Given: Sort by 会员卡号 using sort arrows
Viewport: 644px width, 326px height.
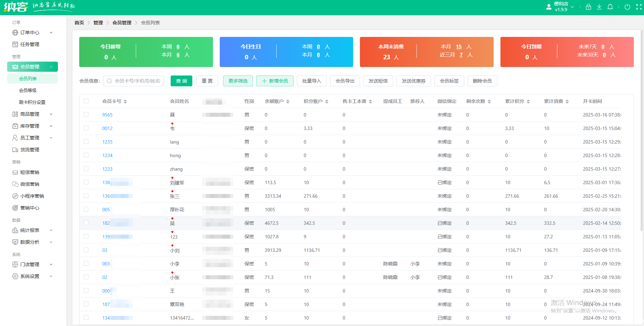Looking at the screenshot, I should tap(125, 101).
